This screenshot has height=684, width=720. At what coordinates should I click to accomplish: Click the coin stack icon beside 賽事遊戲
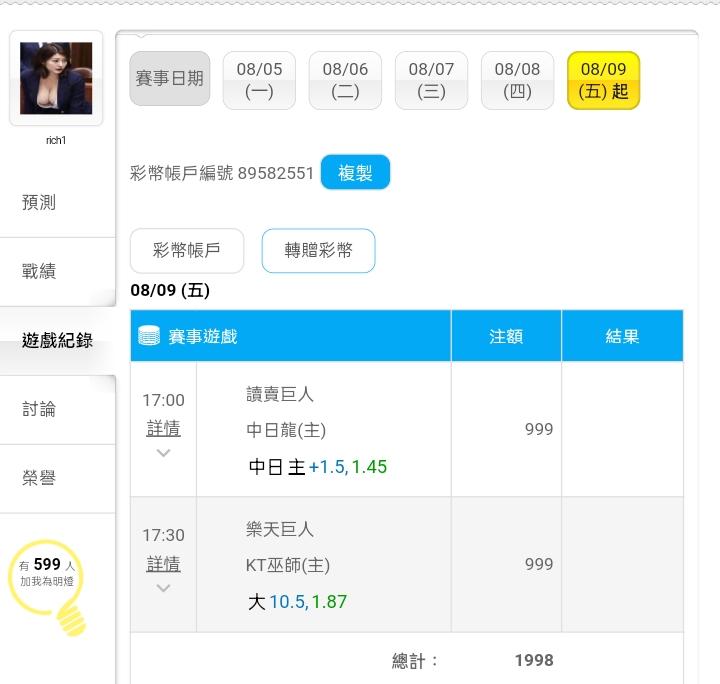(149, 336)
